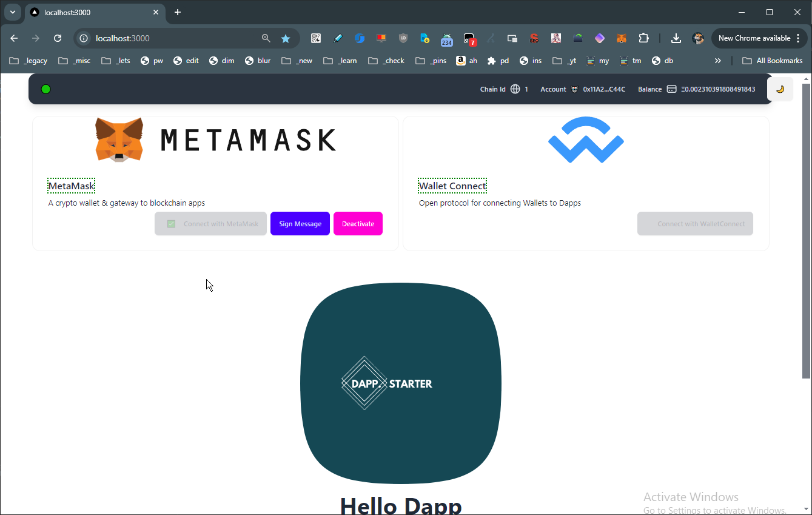Open the _legacy bookmarks folder

tap(29, 61)
